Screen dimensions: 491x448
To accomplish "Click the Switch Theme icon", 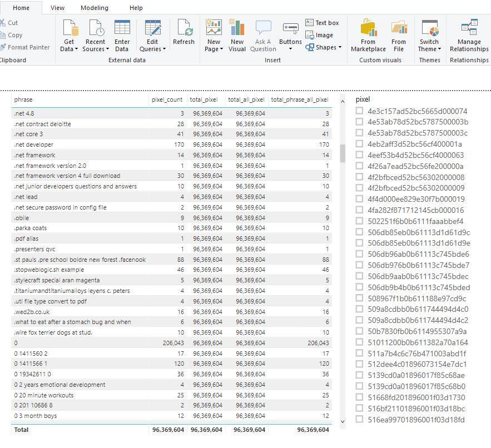I will click(430, 28).
